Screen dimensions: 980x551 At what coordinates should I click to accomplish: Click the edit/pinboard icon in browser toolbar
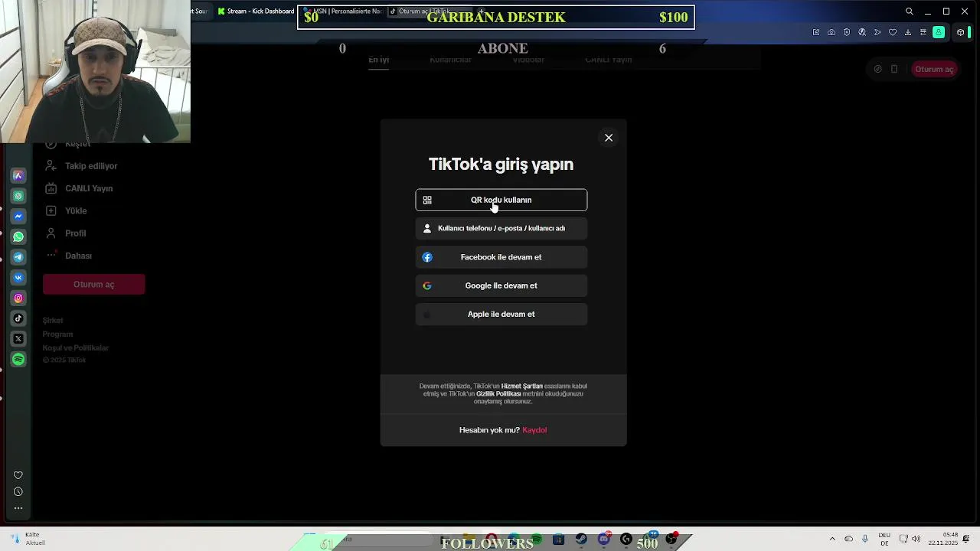coord(816,32)
